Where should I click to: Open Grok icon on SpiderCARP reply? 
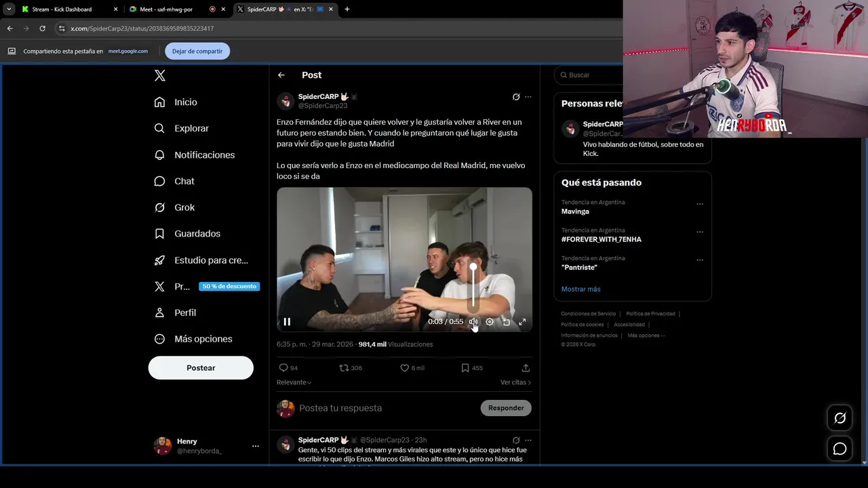click(x=516, y=440)
